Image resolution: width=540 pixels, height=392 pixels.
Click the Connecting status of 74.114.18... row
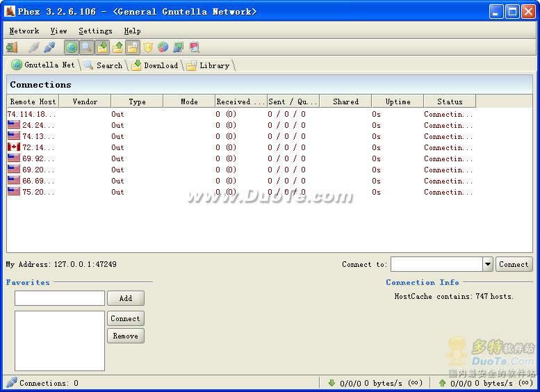pos(448,114)
